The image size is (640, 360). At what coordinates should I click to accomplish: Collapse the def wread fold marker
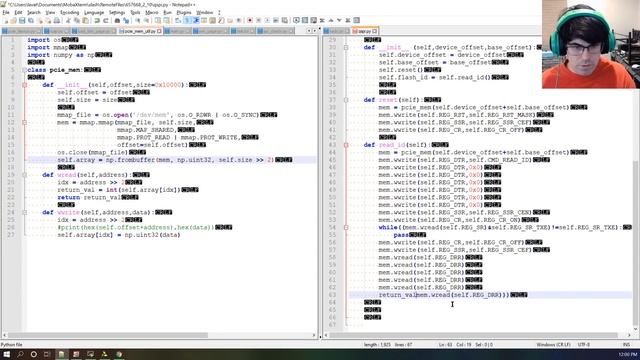pos(24,175)
